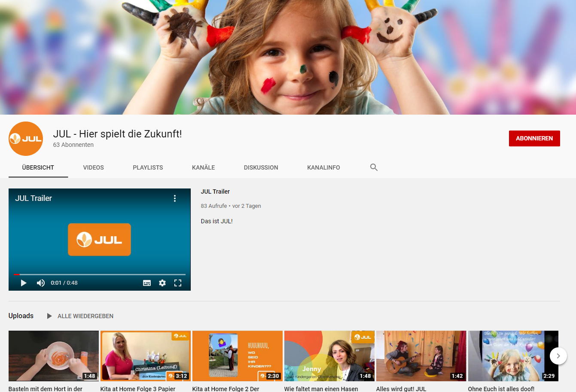Viewport: 576px width, 392px height.
Task: Click the 'Das ist JUL!' description text
Action: 217,221
